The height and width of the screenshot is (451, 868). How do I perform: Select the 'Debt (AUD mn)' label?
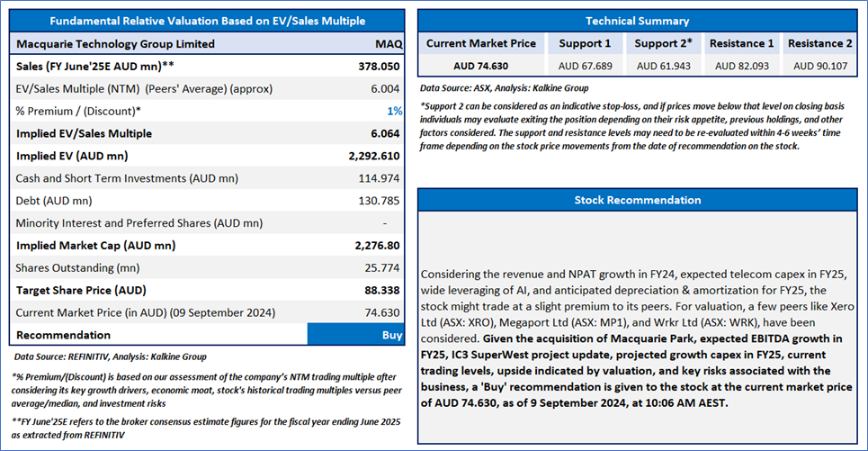point(54,201)
